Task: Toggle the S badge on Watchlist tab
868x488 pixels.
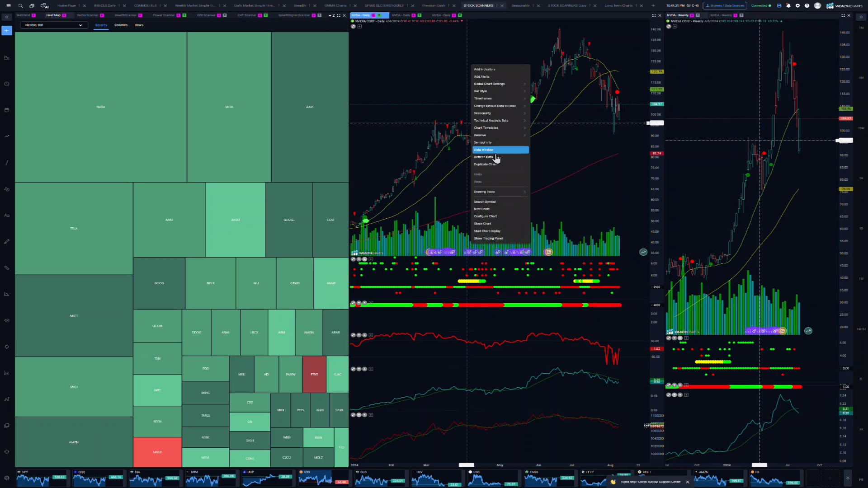Action: pyautogui.click(x=33, y=15)
